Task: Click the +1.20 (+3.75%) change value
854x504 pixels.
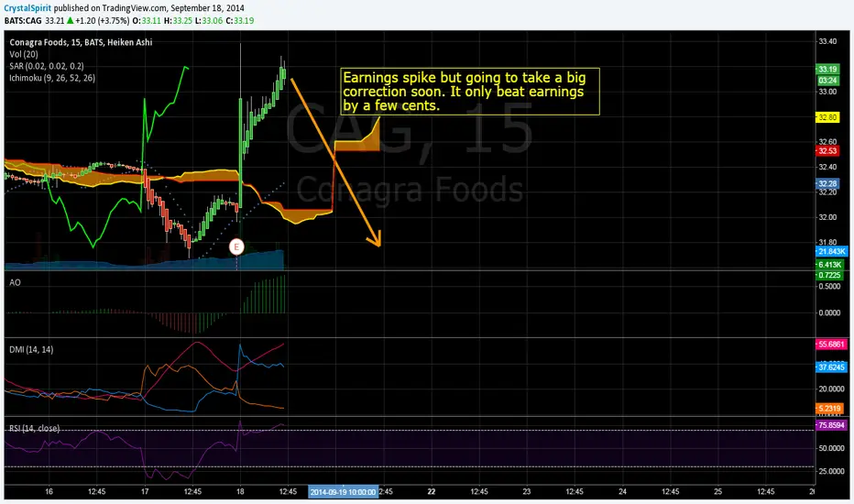Action: point(103,21)
